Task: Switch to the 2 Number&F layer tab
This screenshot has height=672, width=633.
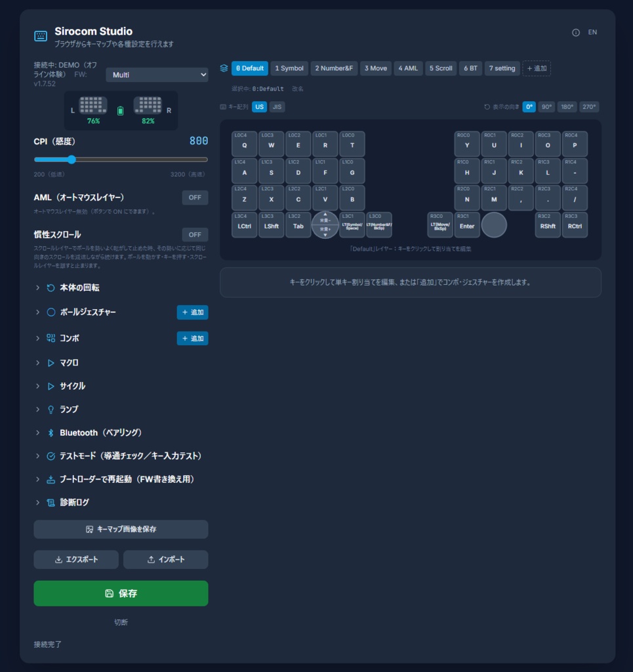Action: click(x=334, y=68)
